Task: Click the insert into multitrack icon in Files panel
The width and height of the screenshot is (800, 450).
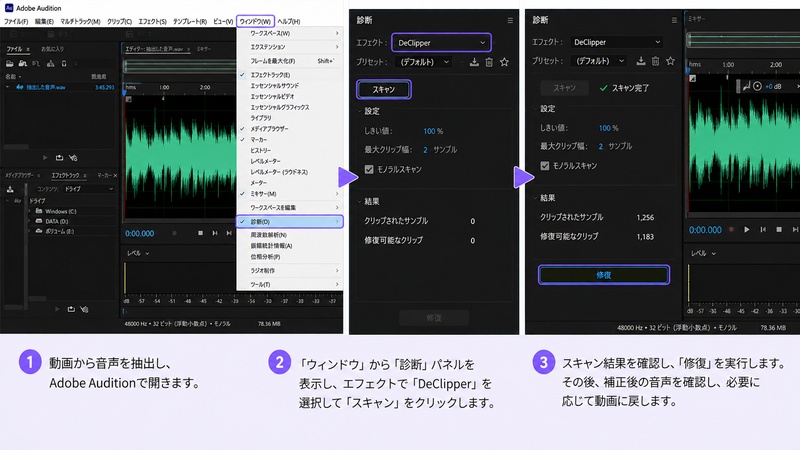Action: 50,64
